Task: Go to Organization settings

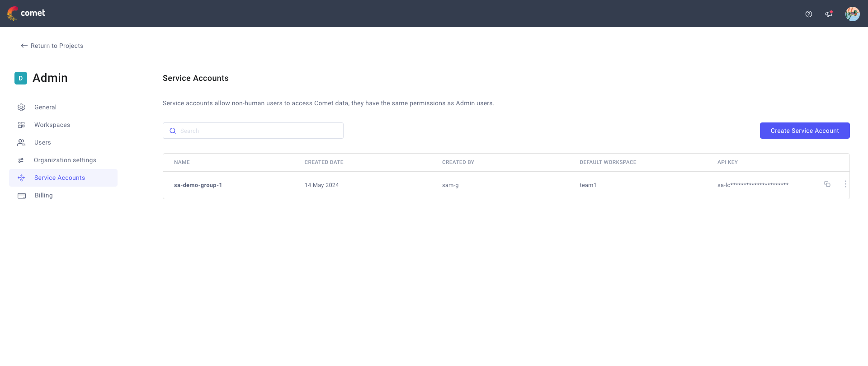Action: [65, 160]
